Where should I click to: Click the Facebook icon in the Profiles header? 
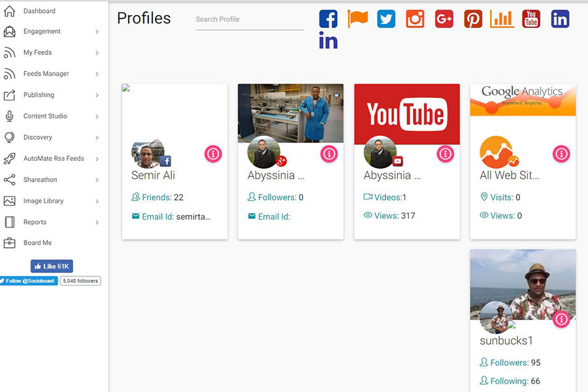point(328,19)
